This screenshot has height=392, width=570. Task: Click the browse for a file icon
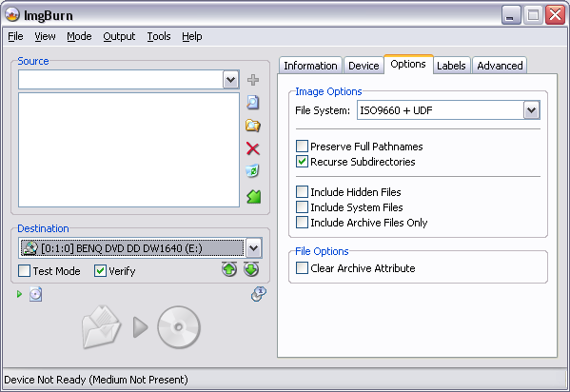point(253,103)
